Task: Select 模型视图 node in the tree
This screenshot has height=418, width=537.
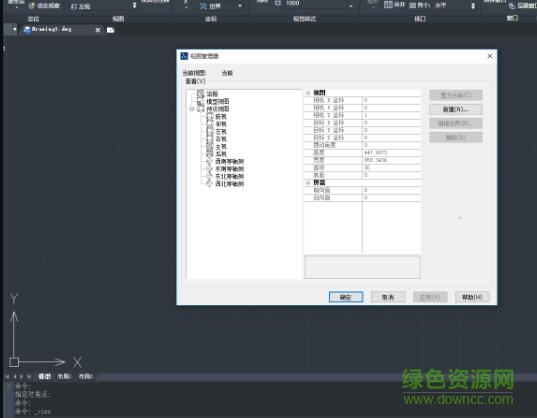Action: (x=217, y=101)
